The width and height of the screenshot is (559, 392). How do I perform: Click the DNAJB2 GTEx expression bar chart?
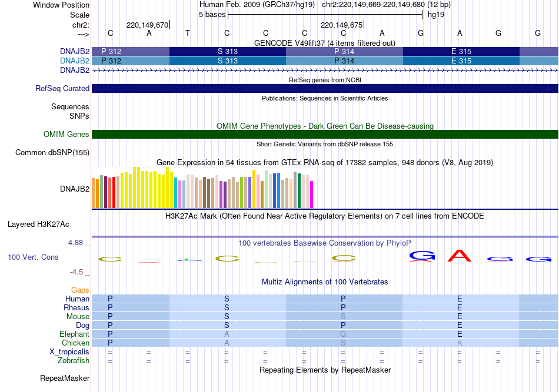click(202, 187)
